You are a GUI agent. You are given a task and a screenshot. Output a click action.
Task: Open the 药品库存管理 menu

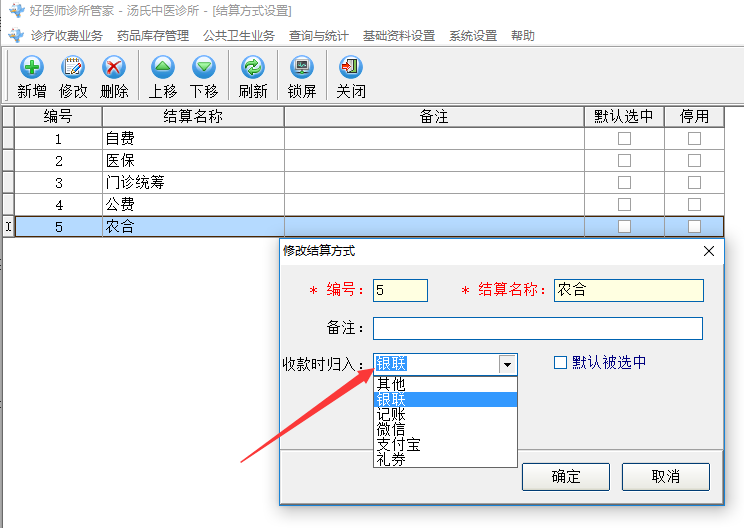[x=153, y=36]
